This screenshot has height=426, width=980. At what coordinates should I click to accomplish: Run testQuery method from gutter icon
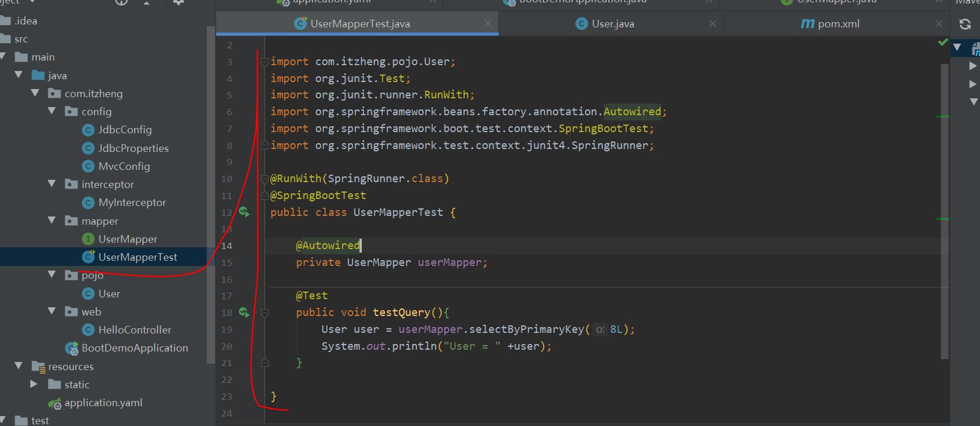244,313
